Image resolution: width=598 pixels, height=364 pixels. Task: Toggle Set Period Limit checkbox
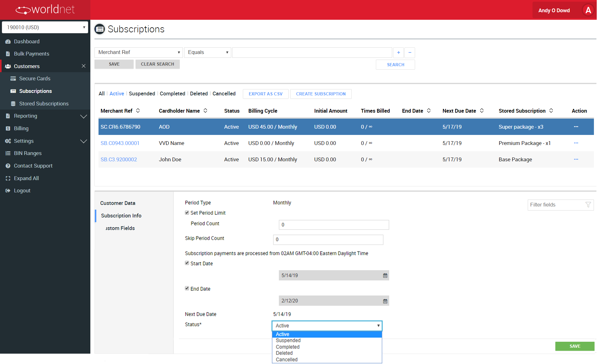coord(187,213)
